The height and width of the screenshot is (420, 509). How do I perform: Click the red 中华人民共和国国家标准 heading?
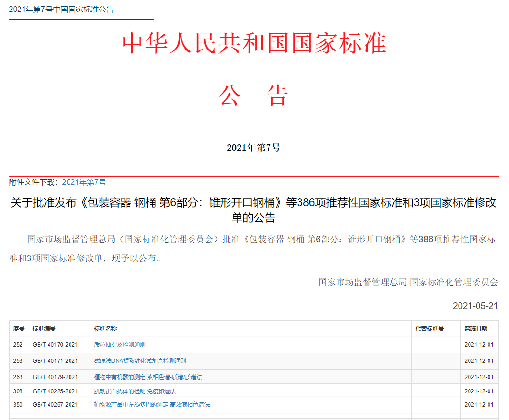[254, 44]
